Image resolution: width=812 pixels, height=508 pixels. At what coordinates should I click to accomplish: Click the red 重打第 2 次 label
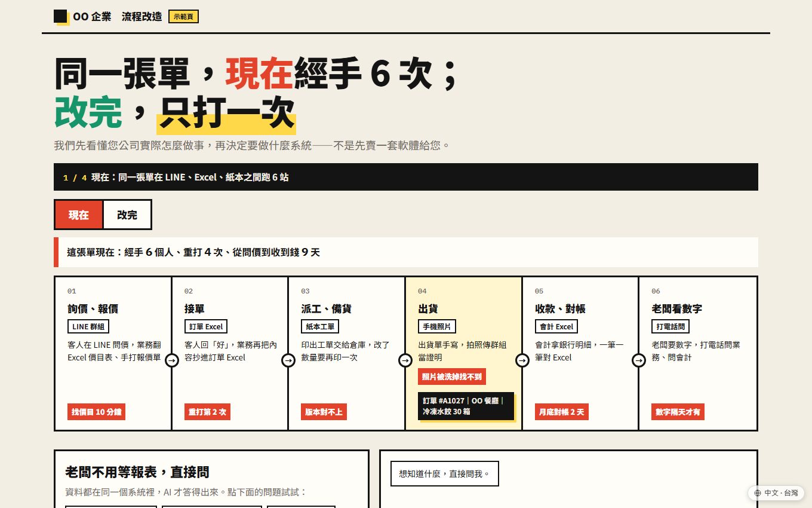(207, 412)
